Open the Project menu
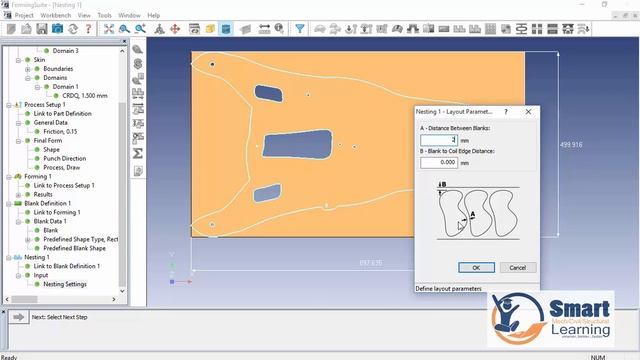 pyautogui.click(x=24, y=15)
